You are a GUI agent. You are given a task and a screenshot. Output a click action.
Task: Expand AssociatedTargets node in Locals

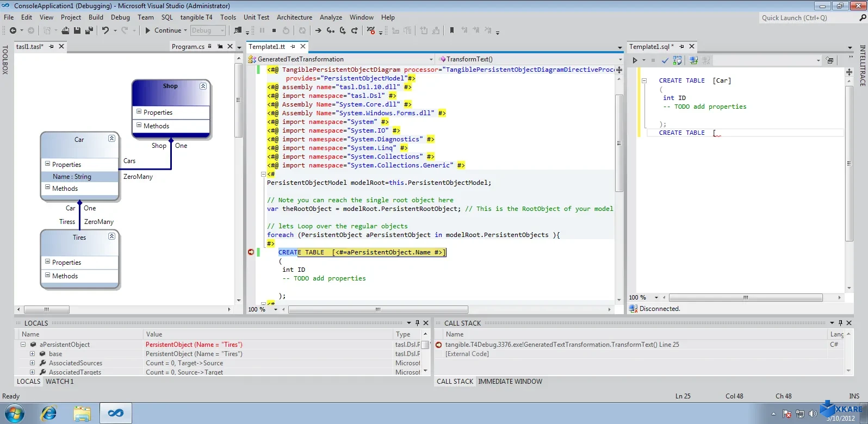point(32,372)
